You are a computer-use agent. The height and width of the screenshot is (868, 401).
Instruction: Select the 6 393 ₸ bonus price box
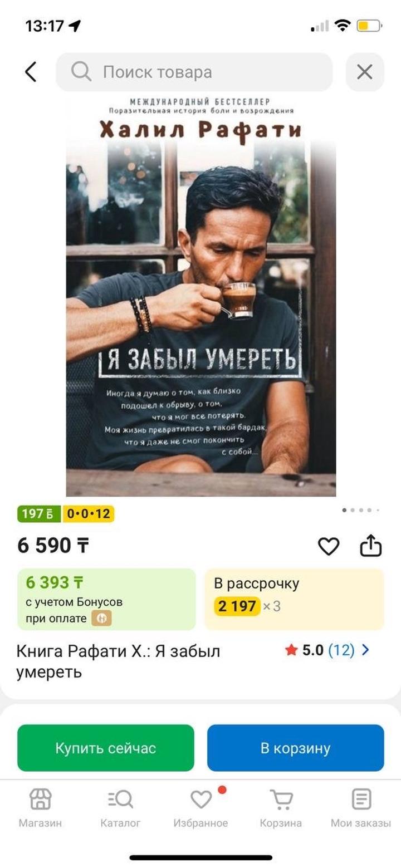click(106, 599)
